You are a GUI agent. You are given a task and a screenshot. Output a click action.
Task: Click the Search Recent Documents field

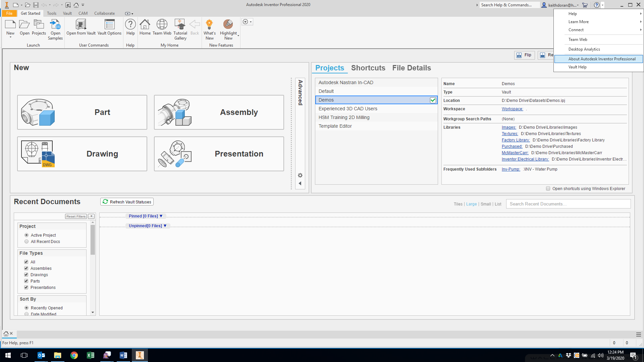click(x=568, y=204)
